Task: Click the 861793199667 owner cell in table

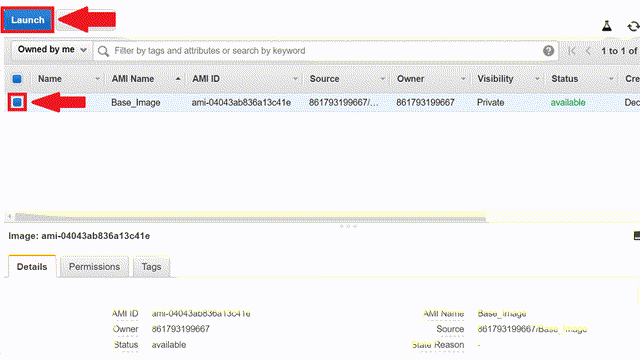Action: 425,102
